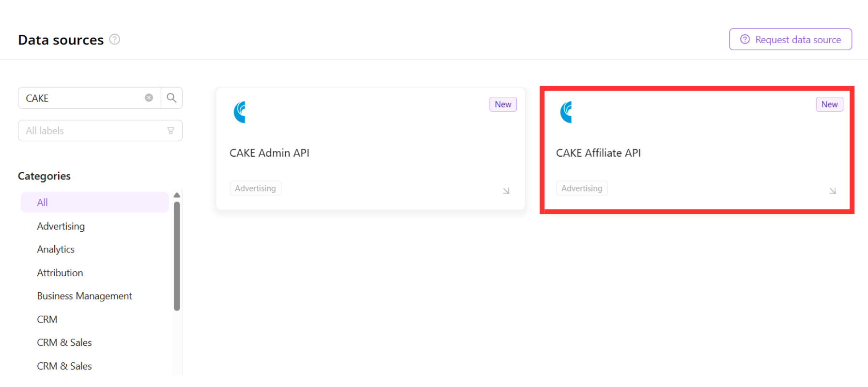Image resolution: width=868 pixels, height=387 pixels.
Task: Select the All category
Action: click(43, 202)
